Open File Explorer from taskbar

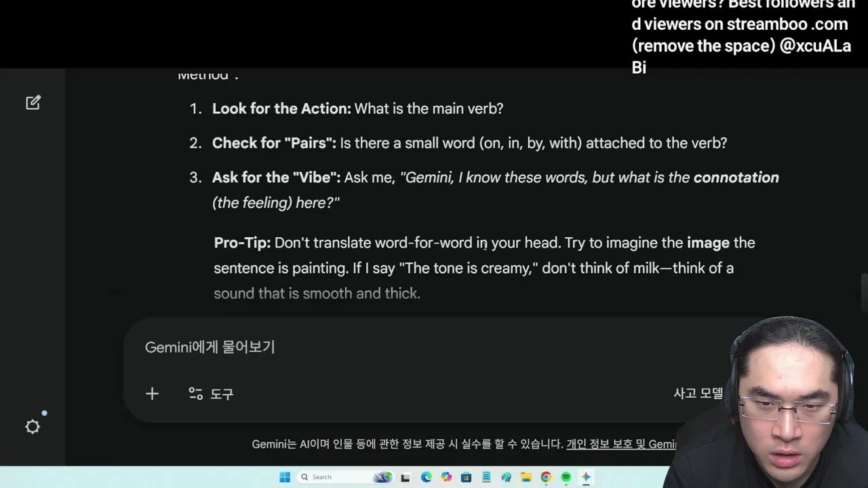pyautogui.click(x=526, y=477)
